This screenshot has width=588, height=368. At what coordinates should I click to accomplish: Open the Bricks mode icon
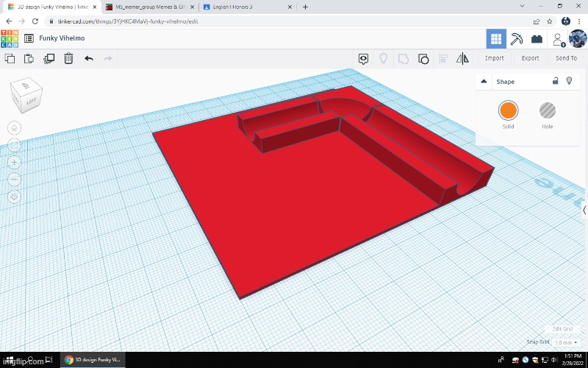[x=537, y=39]
